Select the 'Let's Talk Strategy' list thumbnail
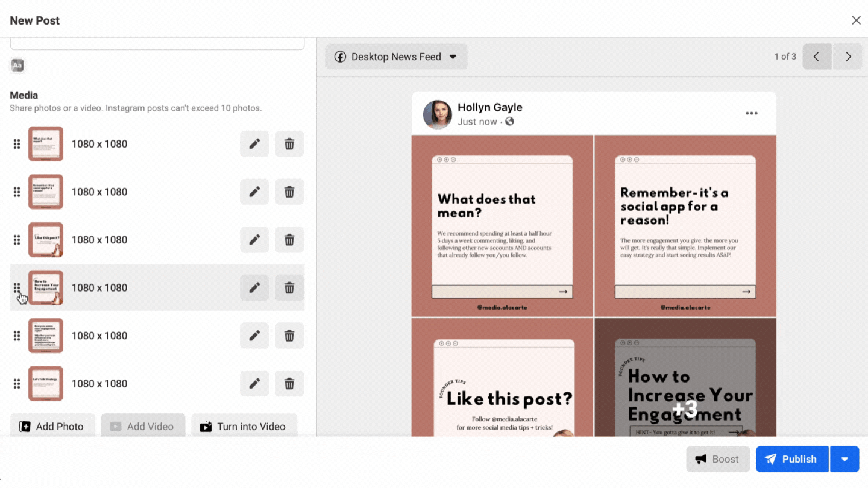Viewport: 868px width, 488px height. click(x=46, y=384)
